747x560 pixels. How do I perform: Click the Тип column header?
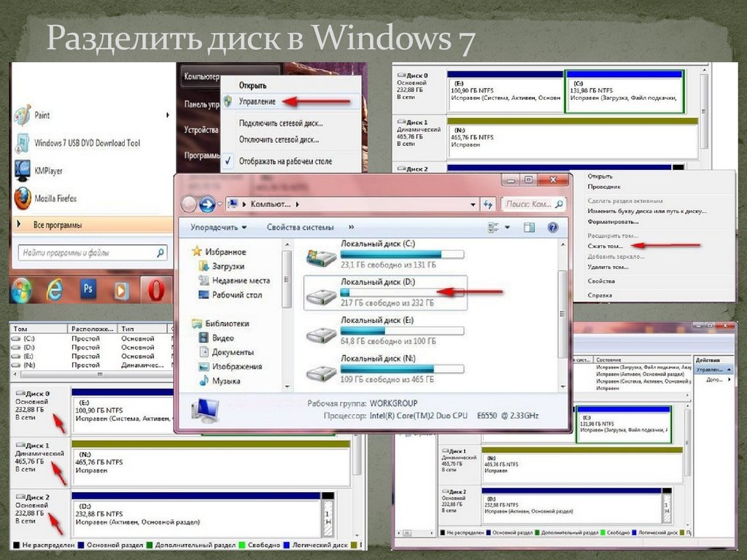tap(142, 329)
